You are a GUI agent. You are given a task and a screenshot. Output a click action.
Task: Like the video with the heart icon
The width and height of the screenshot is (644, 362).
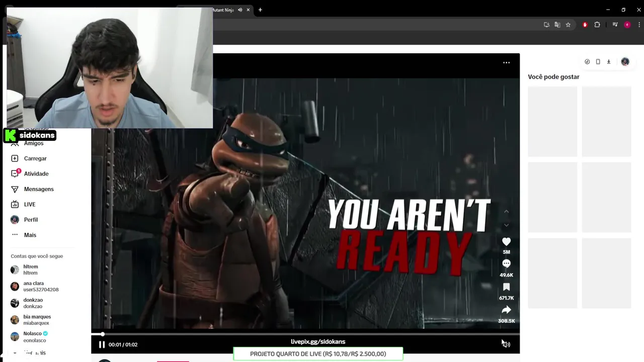point(506,242)
